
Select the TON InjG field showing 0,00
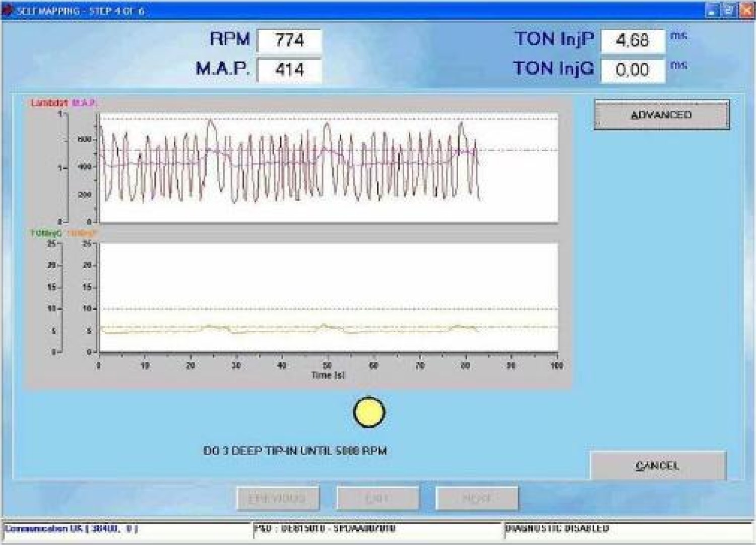[633, 70]
